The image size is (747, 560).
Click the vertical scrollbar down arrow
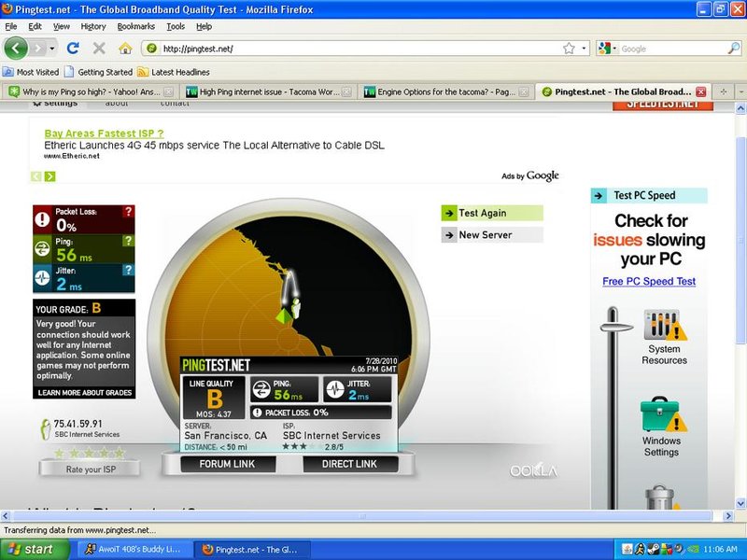(740, 503)
